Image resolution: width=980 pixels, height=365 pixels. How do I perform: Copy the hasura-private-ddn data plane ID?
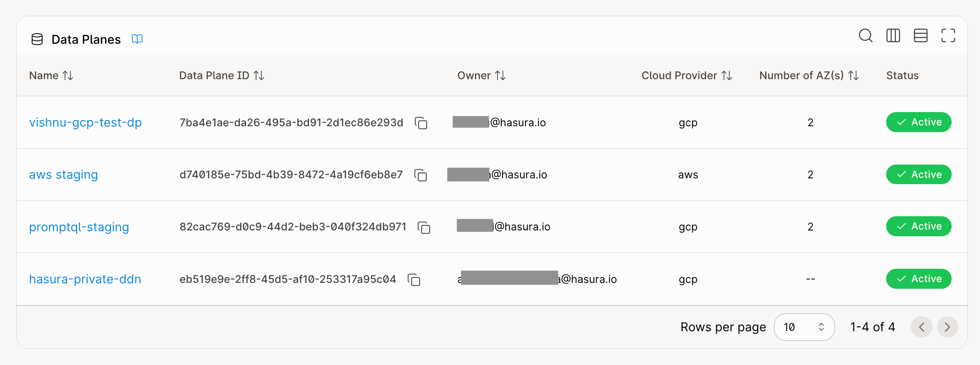(x=414, y=280)
